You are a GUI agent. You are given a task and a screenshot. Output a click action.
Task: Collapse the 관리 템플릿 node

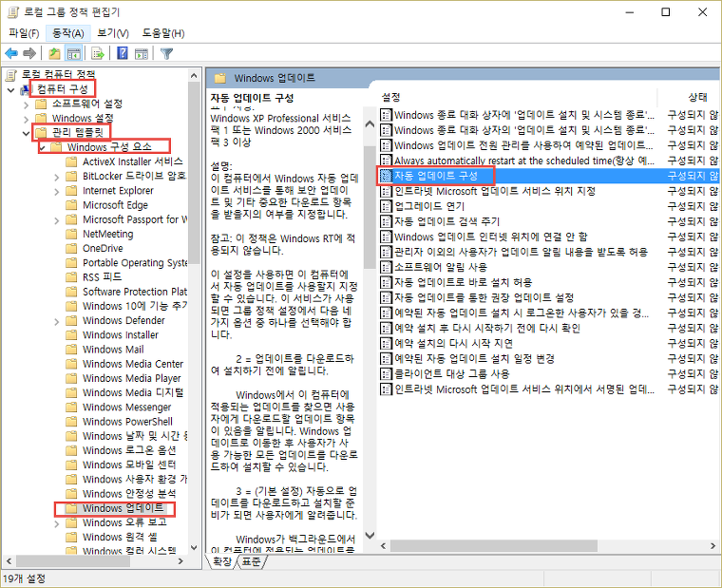coord(26,134)
